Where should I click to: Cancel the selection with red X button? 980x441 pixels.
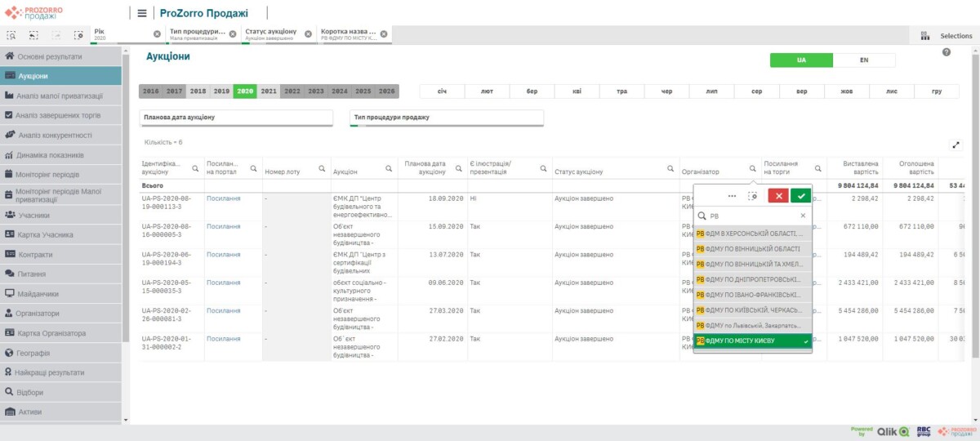pos(778,195)
